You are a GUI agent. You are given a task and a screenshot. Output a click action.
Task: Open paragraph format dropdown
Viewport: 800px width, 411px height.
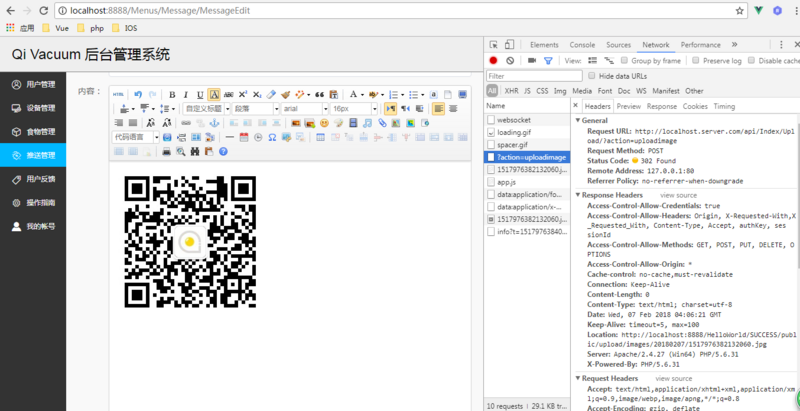point(256,109)
